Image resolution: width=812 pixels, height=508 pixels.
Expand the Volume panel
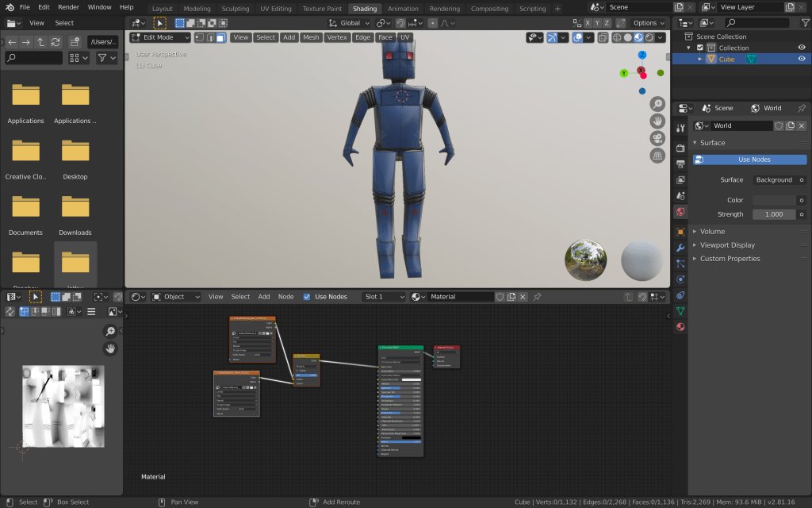(x=713, y=232)
